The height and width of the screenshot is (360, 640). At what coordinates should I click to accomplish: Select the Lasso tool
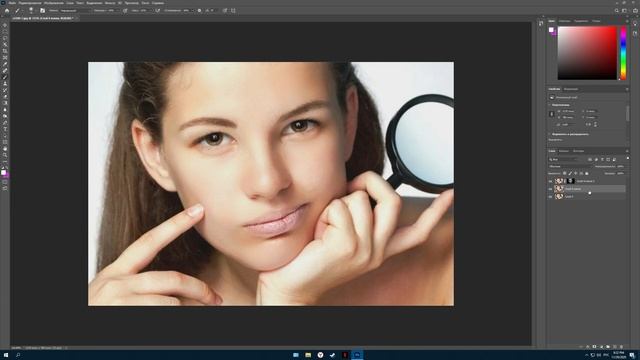tap(5, 38)
